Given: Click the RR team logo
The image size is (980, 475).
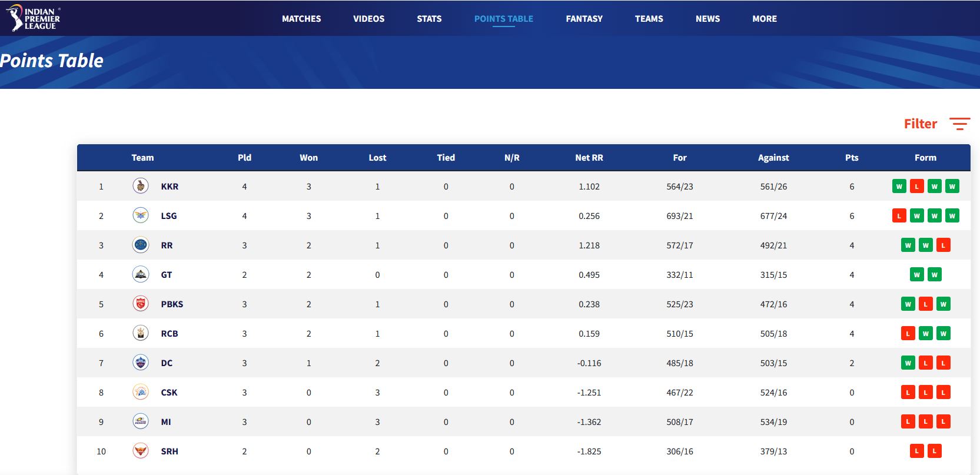Looking at the screenshot, I should [141, 245].
